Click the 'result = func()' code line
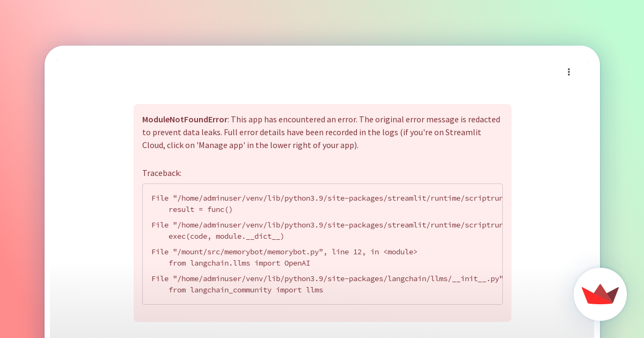 coord(201,210)
